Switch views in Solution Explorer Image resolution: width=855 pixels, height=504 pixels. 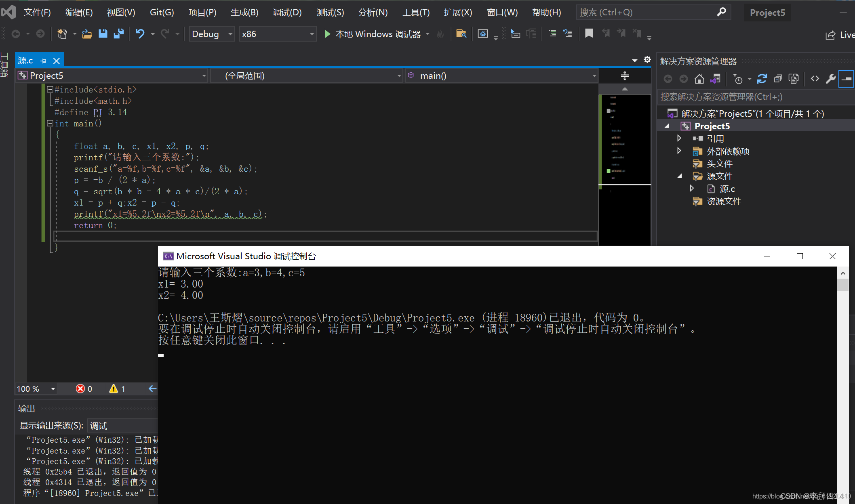[x=715, y=79]
